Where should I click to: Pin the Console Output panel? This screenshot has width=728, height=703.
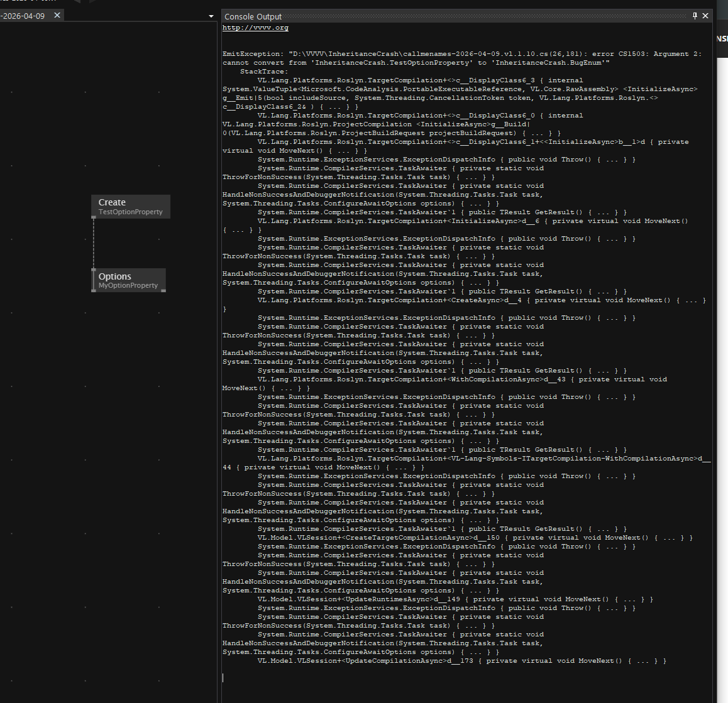(695, 16)
